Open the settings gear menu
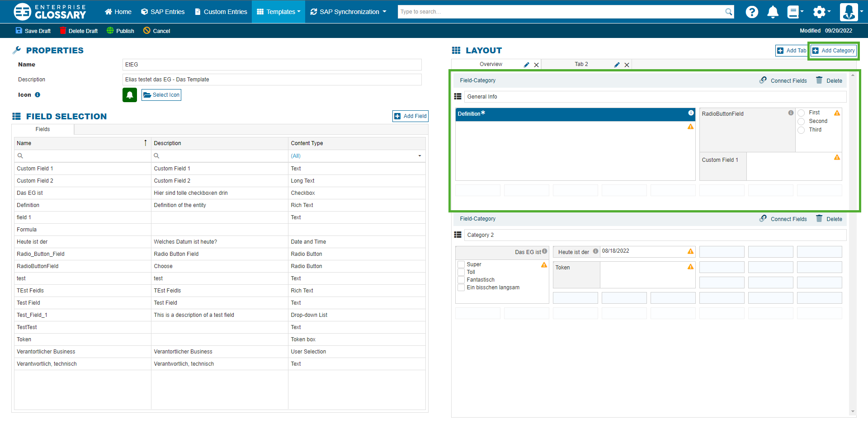This screenshot has height=424, width=868. click(819, 12)
